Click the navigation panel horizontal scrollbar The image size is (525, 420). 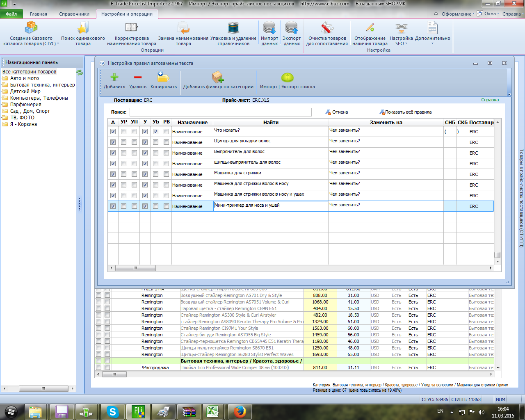43,388
